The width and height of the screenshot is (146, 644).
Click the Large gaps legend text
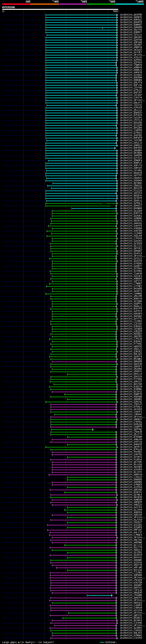click(x=28, y=642)
